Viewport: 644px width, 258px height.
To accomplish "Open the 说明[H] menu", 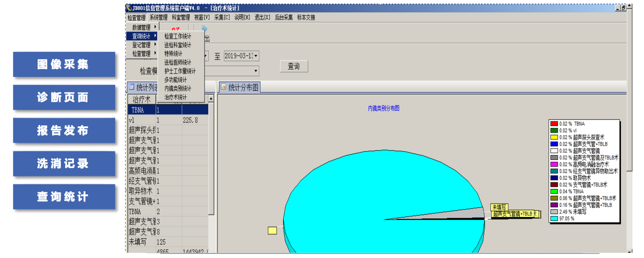I will point(242,18).
